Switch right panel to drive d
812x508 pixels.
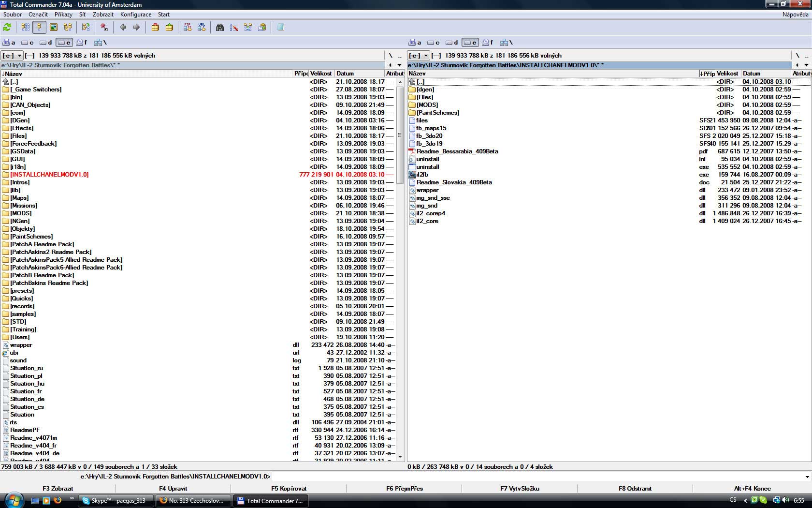click(x=452, y=43)
